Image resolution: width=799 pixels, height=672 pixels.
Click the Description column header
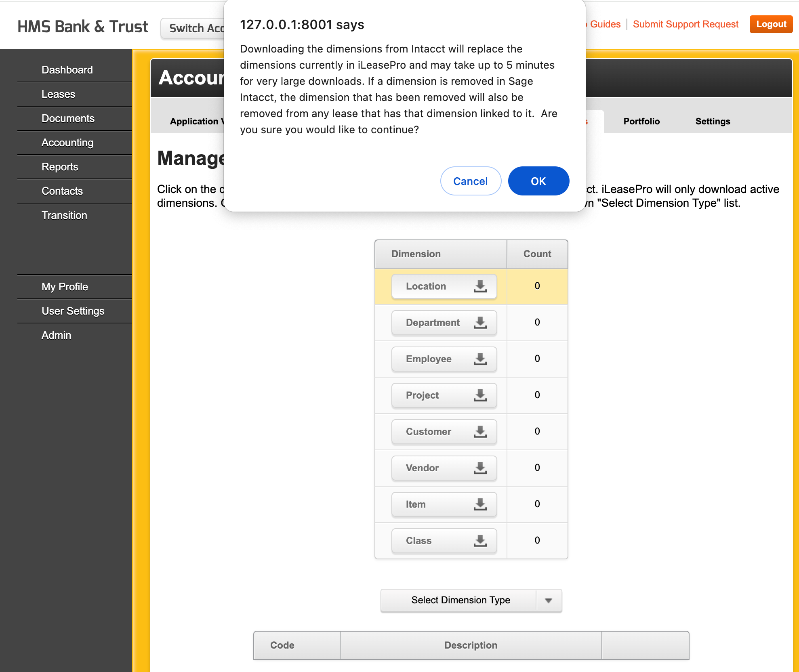pyautogui.click(x=471, y=645)
